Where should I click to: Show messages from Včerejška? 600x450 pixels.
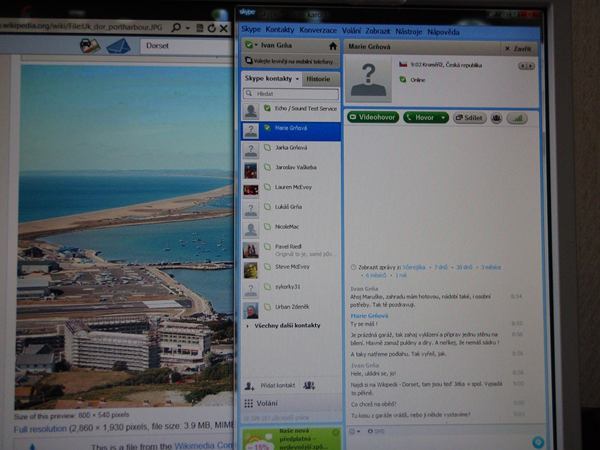(414, 267)
